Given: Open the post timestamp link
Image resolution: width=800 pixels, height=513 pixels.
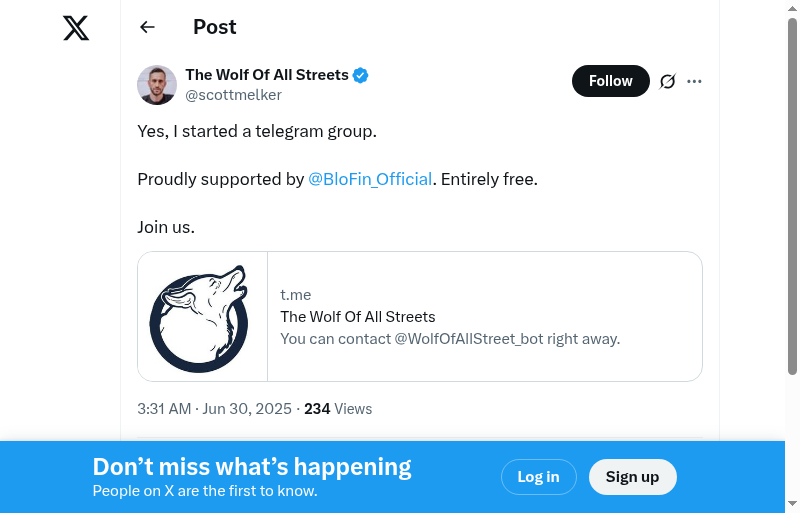Looking at the screenshot, I should tap(214, 408).
